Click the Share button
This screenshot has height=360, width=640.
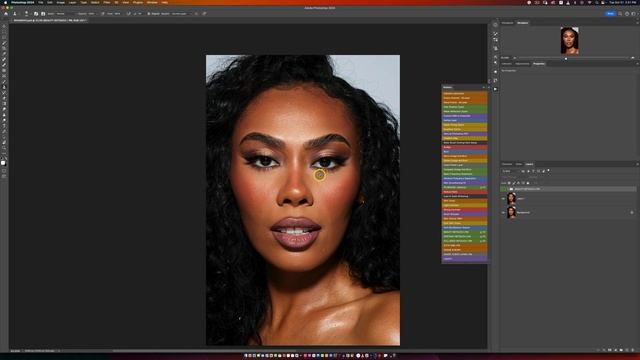(x=610, y=13)
